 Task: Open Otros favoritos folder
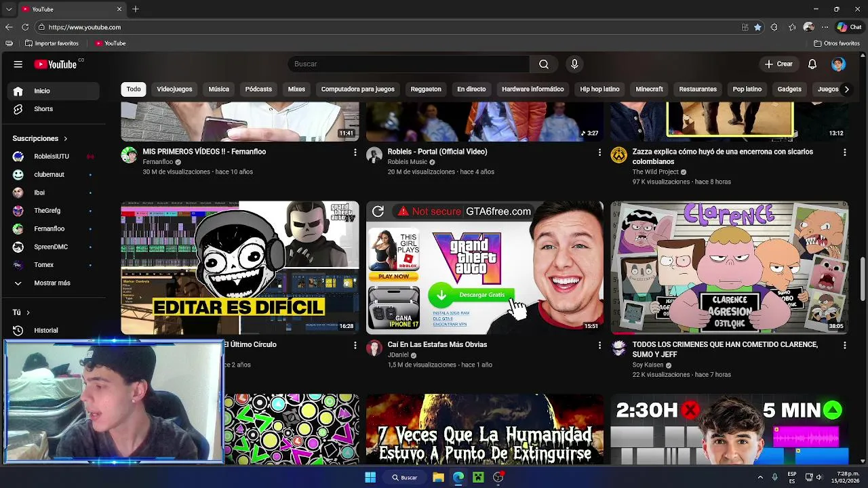pos(837,43)
